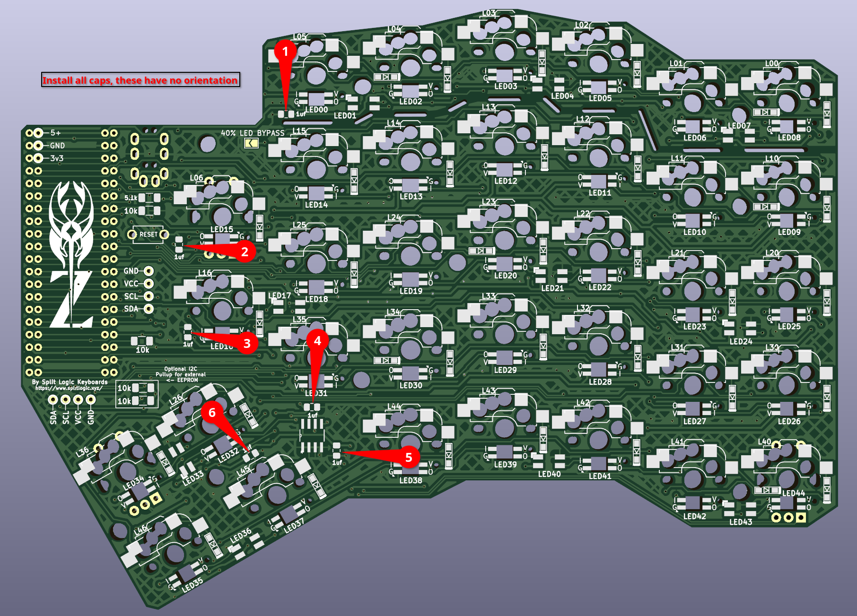Pick the LED23 label
857x616 pixels.
coord(695,326)
